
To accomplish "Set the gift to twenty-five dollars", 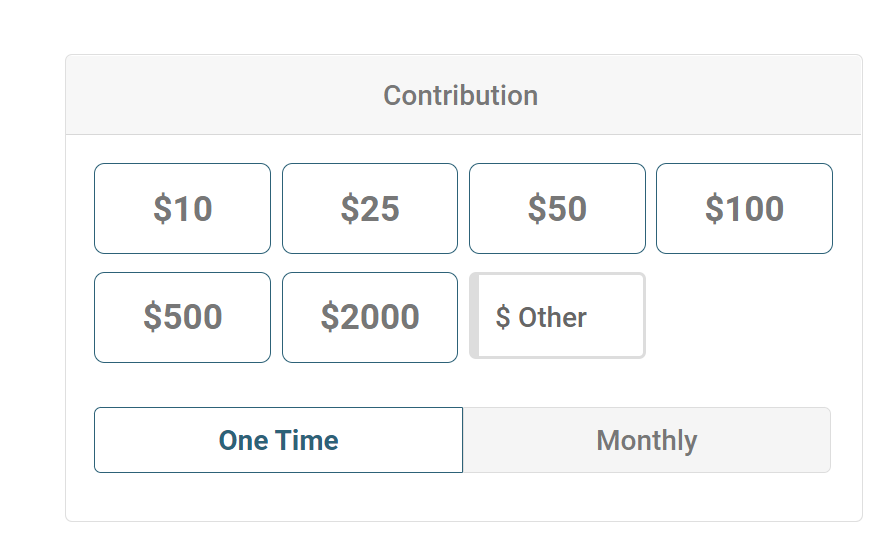I will click(370, 208).
